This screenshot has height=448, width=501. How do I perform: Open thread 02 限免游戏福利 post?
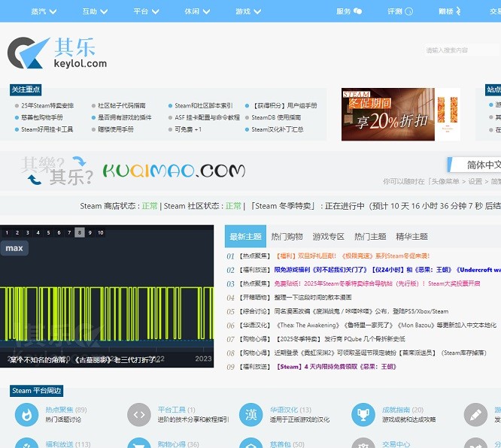pyautogui.click(x=387, y=270)
